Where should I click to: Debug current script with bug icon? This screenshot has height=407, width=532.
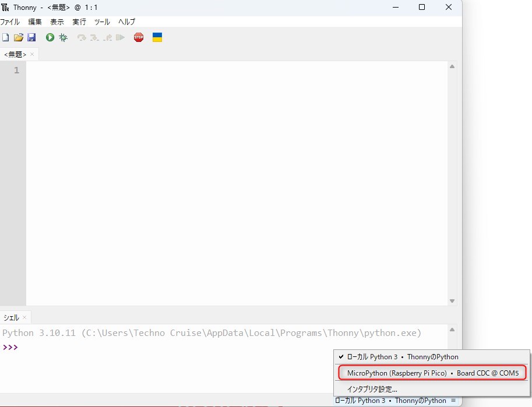click(63, 37)
